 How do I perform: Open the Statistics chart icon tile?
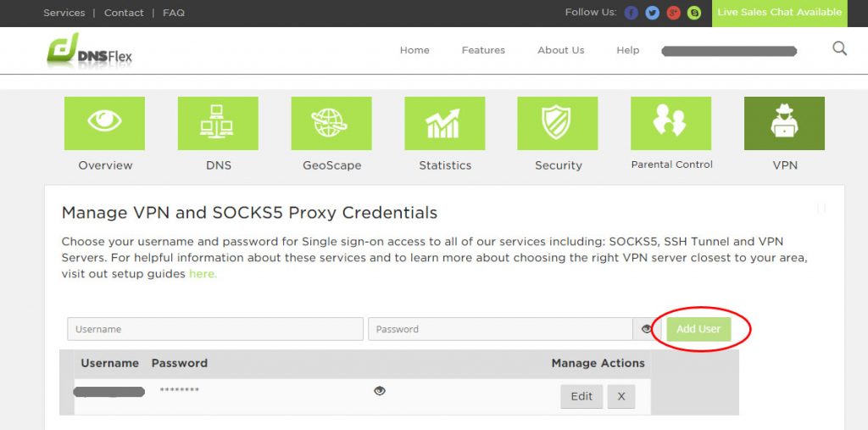[x=444, y=123]
